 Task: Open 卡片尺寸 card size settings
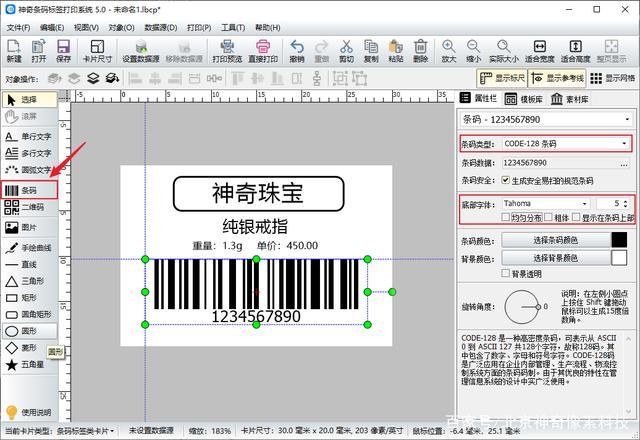point(97,51)
